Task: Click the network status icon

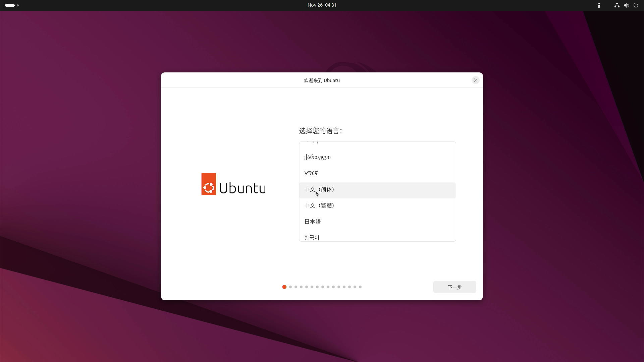Action: point(617,5)
